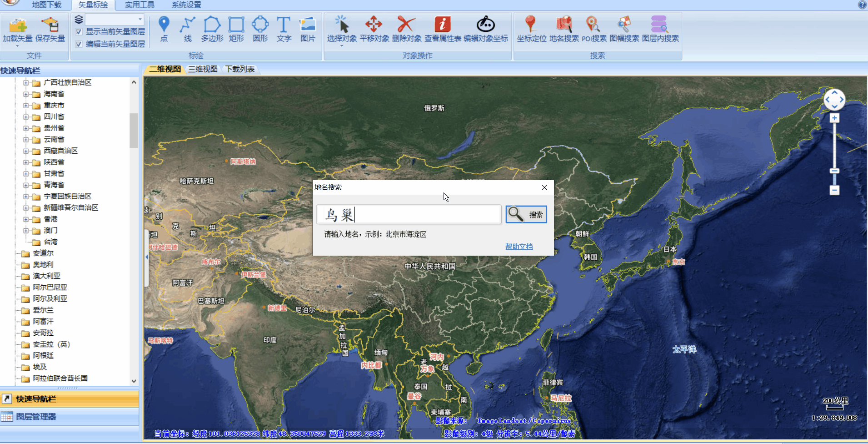
Task: Switch to the 下载列表 tab
Action: pyautogui.click(x=240, y=69)
